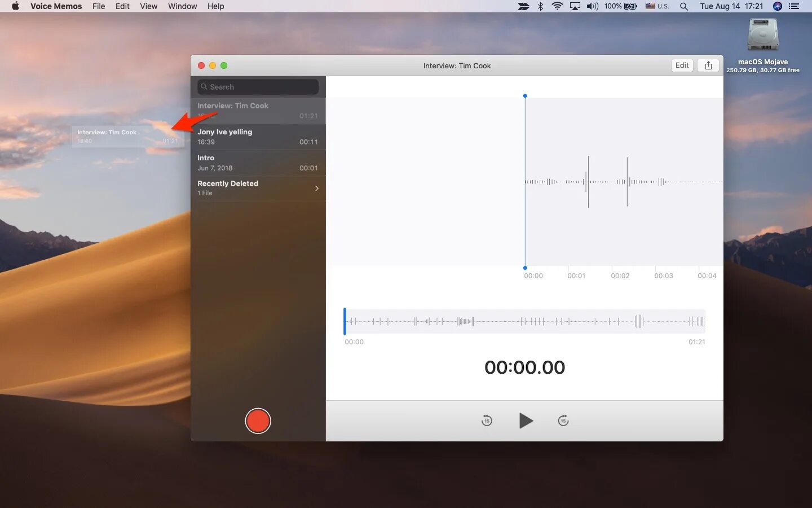
Task: Open Spotlight search magnifier
Action: click(684, 6)
